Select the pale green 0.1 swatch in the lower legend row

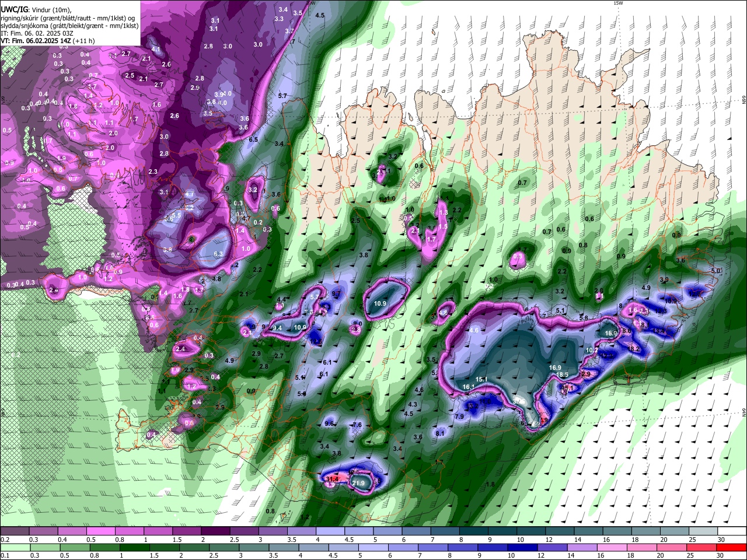(15, 547)
